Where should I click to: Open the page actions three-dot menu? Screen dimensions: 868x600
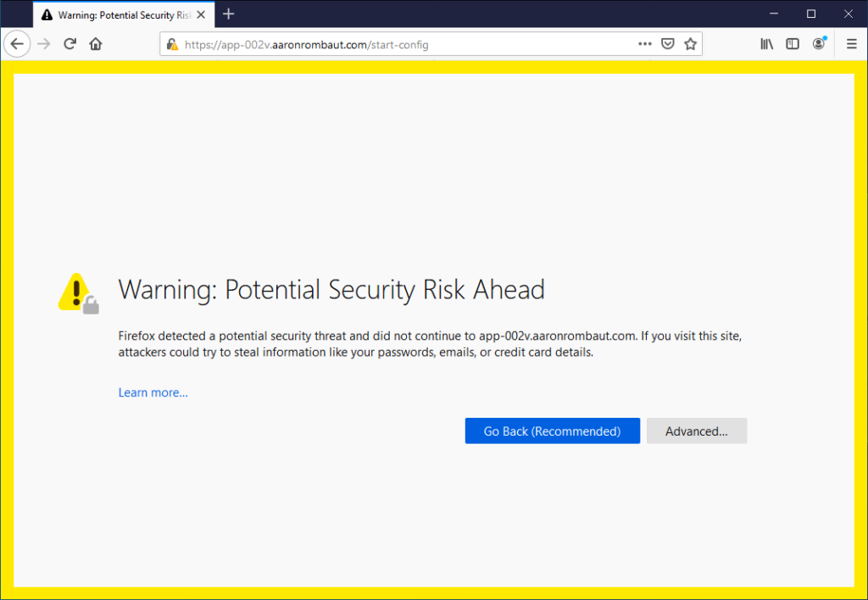click(645, 44)
